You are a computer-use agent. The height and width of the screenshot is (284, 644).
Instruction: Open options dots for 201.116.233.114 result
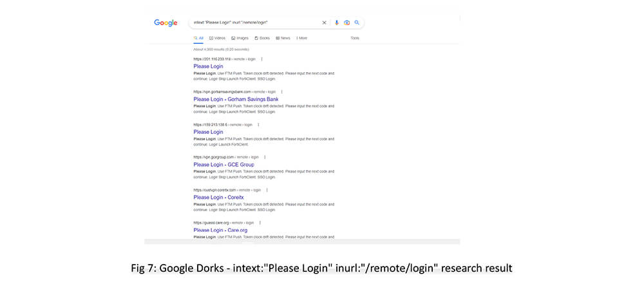261,59
